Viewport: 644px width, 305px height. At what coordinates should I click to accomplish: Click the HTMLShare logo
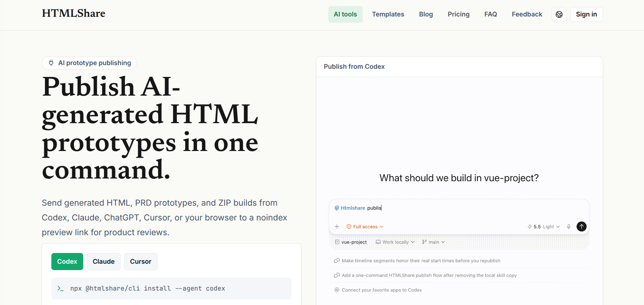tap(73, 13)
